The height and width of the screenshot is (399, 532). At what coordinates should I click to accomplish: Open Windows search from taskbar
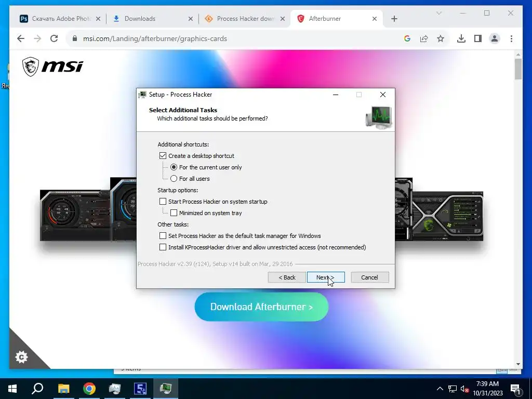[37, 389]
